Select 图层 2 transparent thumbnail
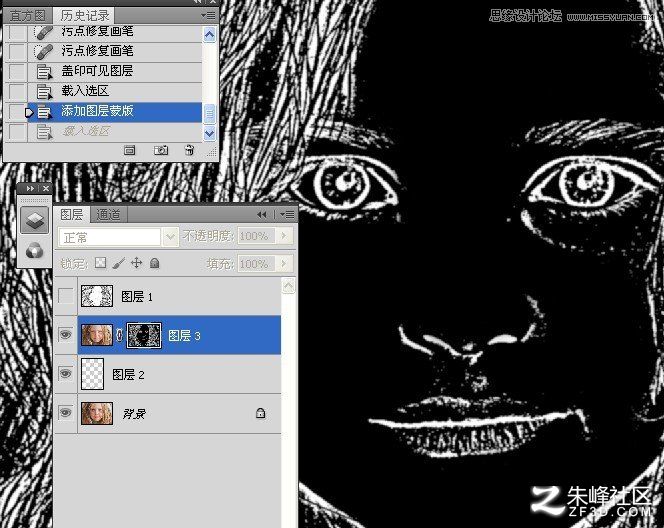Viewport: 664px width, 528px height. [x=92, y=374]
